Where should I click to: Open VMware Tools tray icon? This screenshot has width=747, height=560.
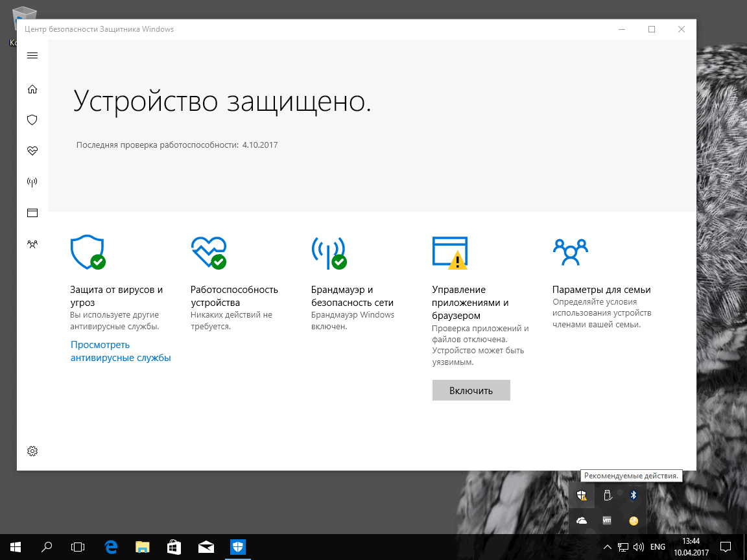pos(606,519)
